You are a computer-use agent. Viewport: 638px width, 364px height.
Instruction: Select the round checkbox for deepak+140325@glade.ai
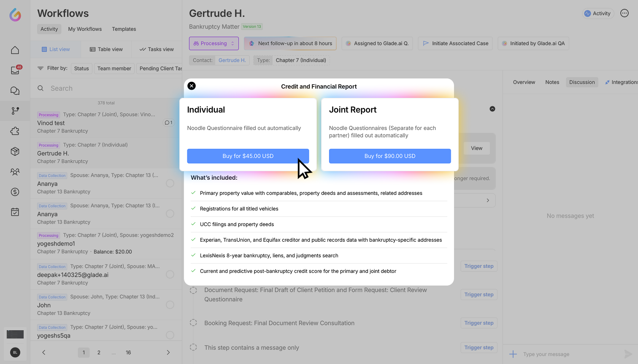[170, 275]
